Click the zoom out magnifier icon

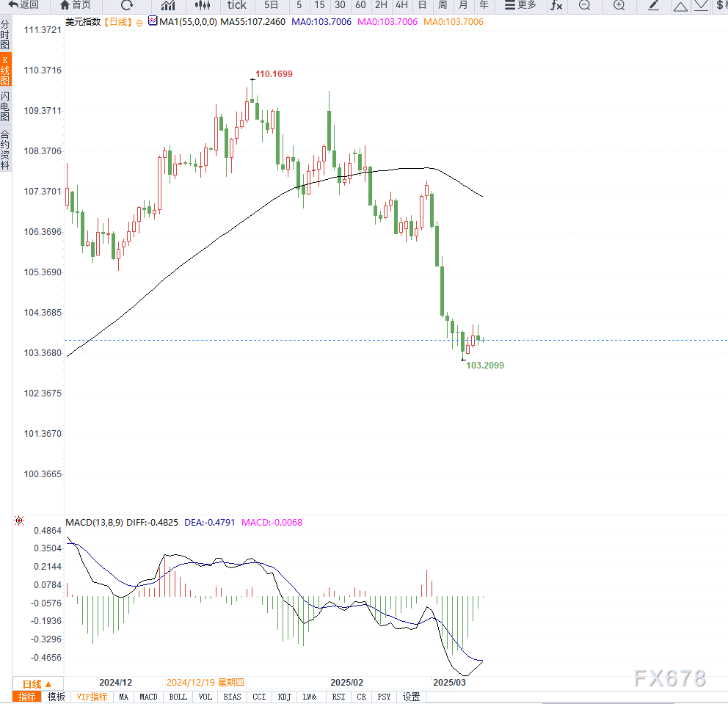click(585, 5)
